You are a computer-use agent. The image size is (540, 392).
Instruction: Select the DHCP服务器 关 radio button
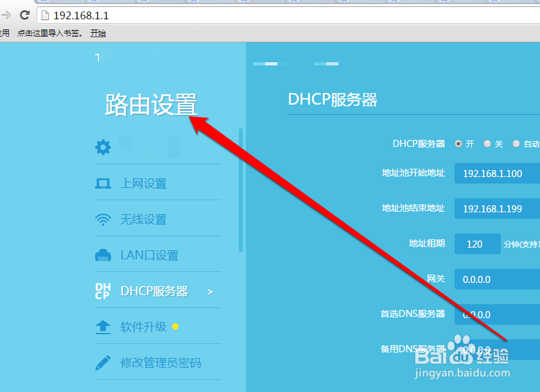487,144
